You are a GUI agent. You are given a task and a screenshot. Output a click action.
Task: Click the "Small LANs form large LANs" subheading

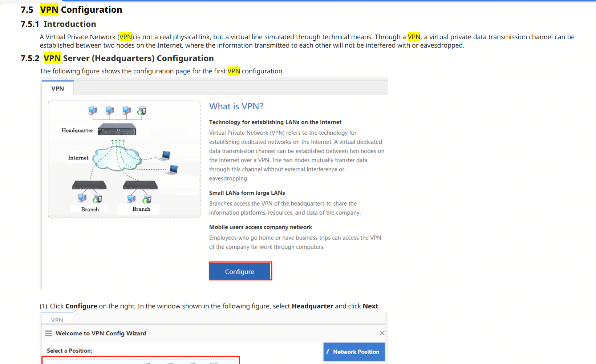pos(247,193)
